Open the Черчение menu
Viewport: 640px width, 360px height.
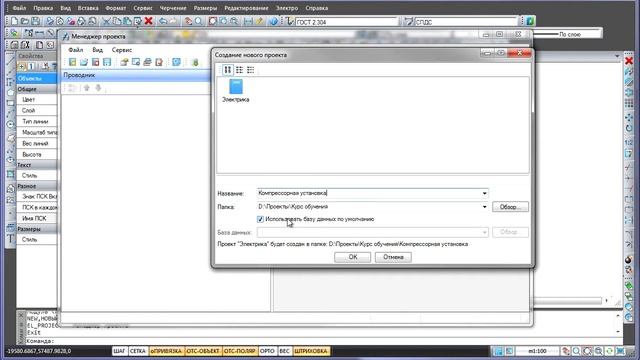pos(173,8)
